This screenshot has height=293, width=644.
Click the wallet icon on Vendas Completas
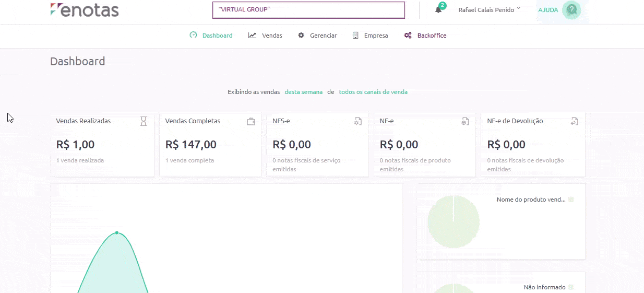[x=251, y=121]
